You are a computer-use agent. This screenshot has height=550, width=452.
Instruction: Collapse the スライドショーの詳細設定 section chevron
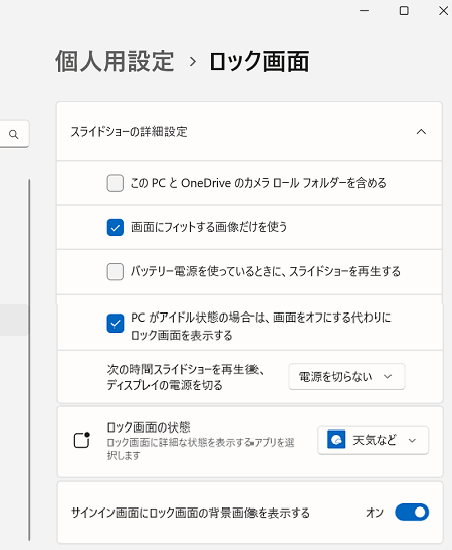[421, 132]
